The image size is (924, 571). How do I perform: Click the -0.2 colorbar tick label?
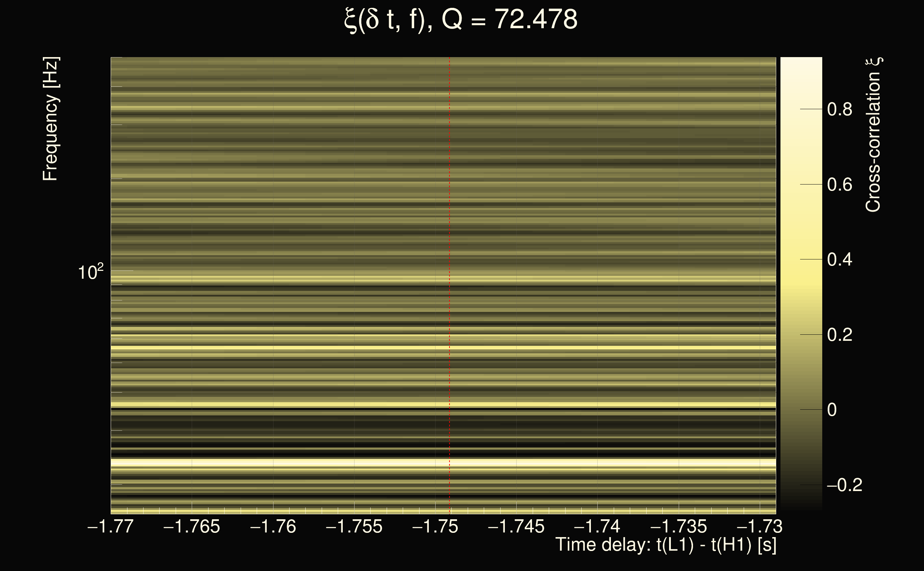click(x=845, y=485)
